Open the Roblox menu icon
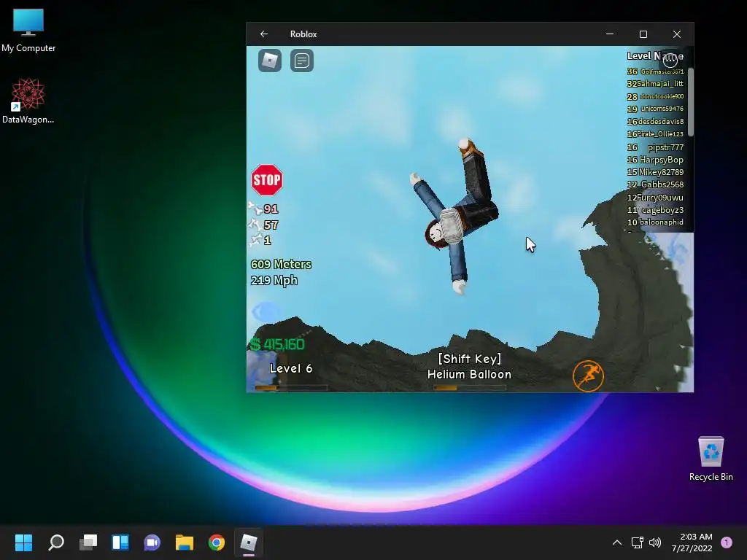The image size is (747, 560). click(x=270, y=61)
